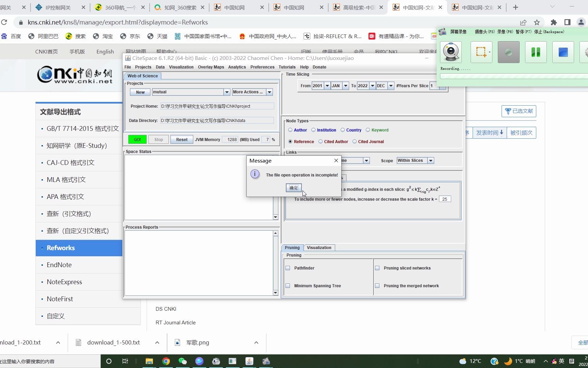Select the Keyword node type

click(368, 130)
